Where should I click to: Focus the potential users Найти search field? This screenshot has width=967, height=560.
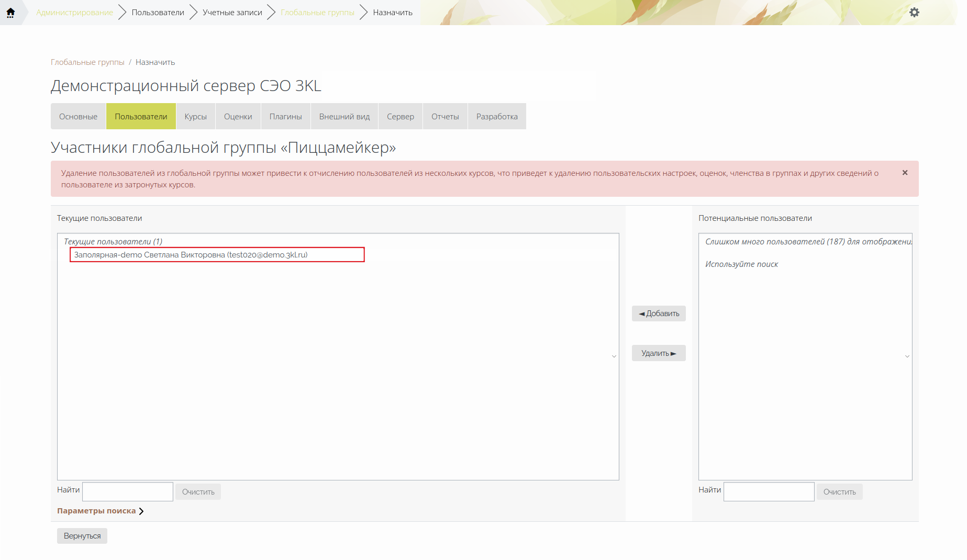pyautogui.click(x=769, y=492)
